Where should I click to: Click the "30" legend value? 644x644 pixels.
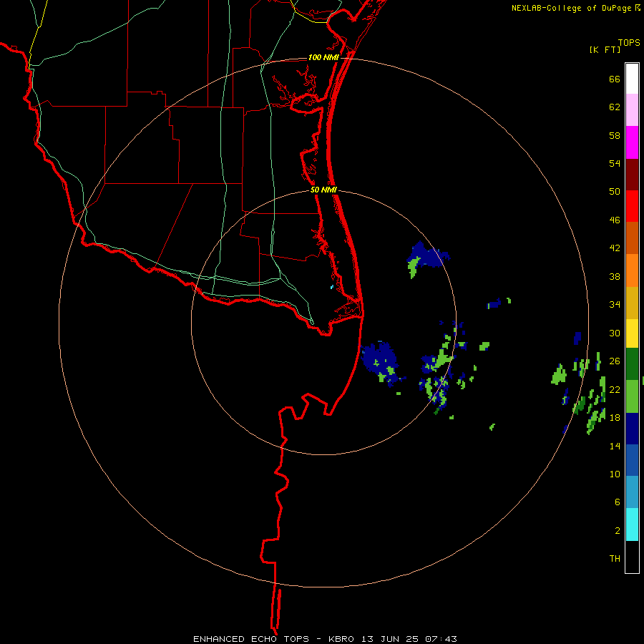pos(615,333)
